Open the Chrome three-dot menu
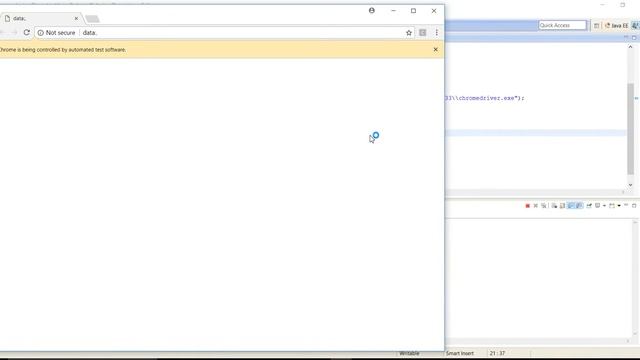The width and height of the screenshot is (640, 360). pyautogui.click(x=436, y=33)
